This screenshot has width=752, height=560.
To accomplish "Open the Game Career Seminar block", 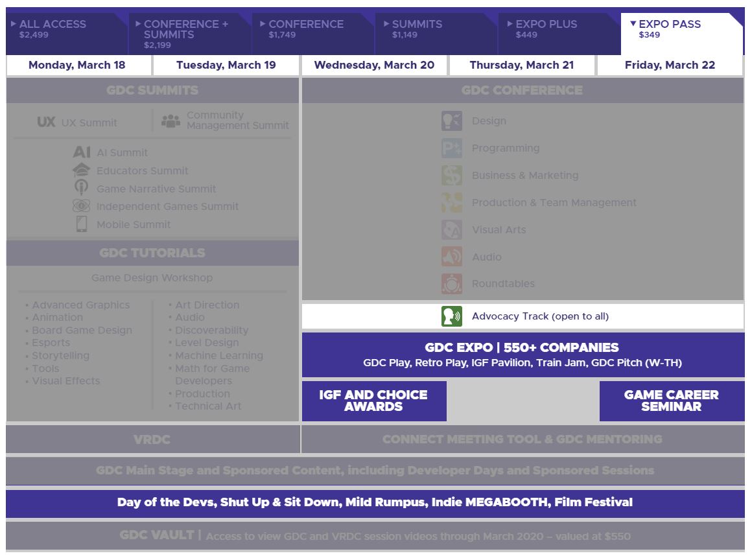I will pos(672,401).
